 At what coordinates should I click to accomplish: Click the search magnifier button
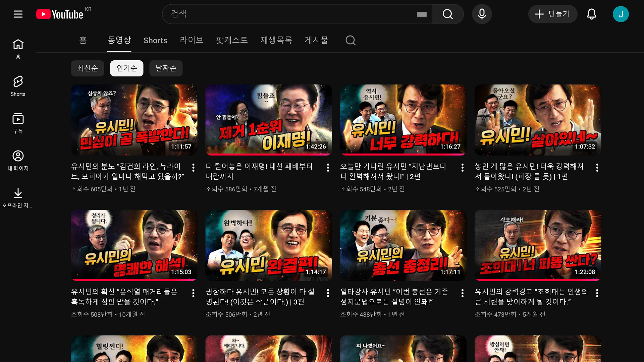click(447, 14)
